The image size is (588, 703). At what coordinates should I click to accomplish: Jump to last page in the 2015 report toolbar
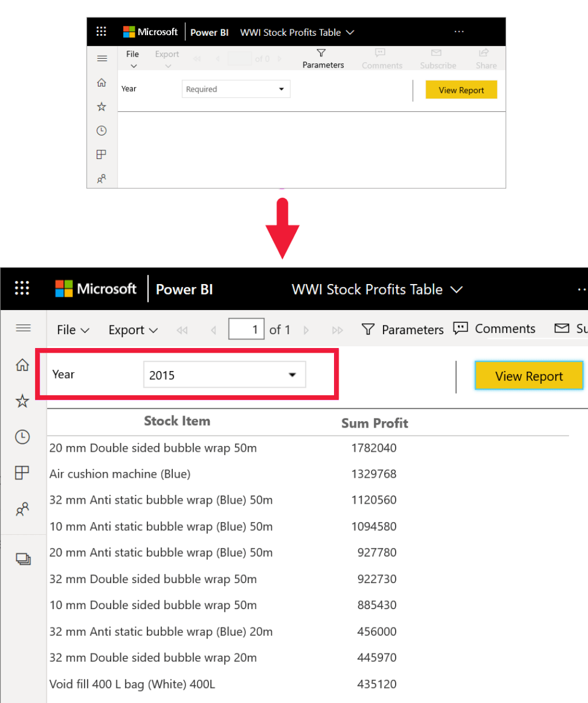[337, 330]
